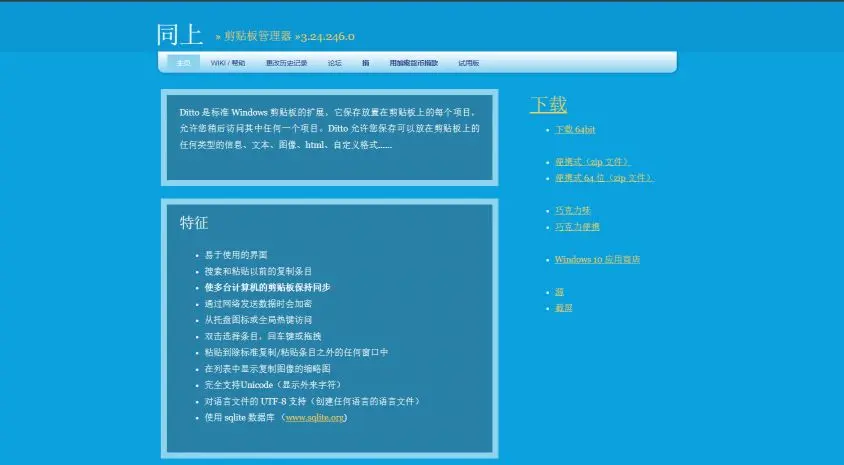Visit the www.sqlite.org link
Screen dimensions: 844x465
314,417
